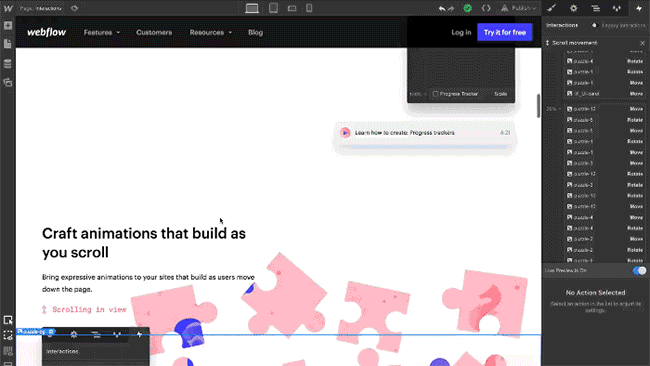Check the Progress Tracker checkbox

435,94
